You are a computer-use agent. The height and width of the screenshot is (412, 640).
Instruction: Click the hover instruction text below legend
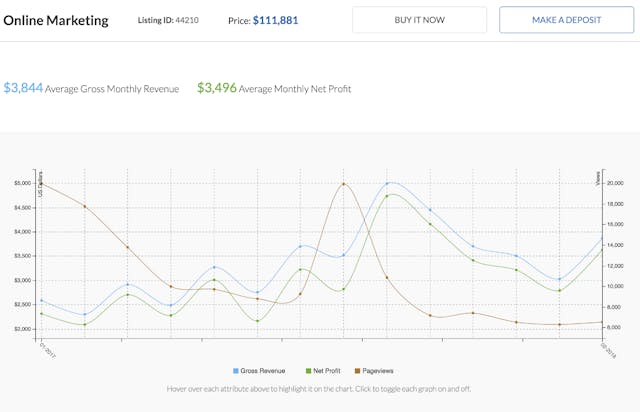[319, 389]
